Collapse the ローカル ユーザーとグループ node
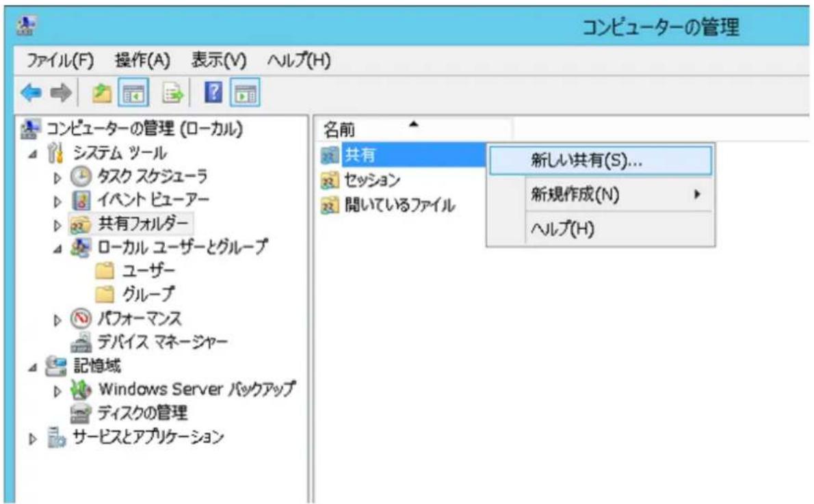The height and width of the screenshot is (504, 814). coord(57,249)
